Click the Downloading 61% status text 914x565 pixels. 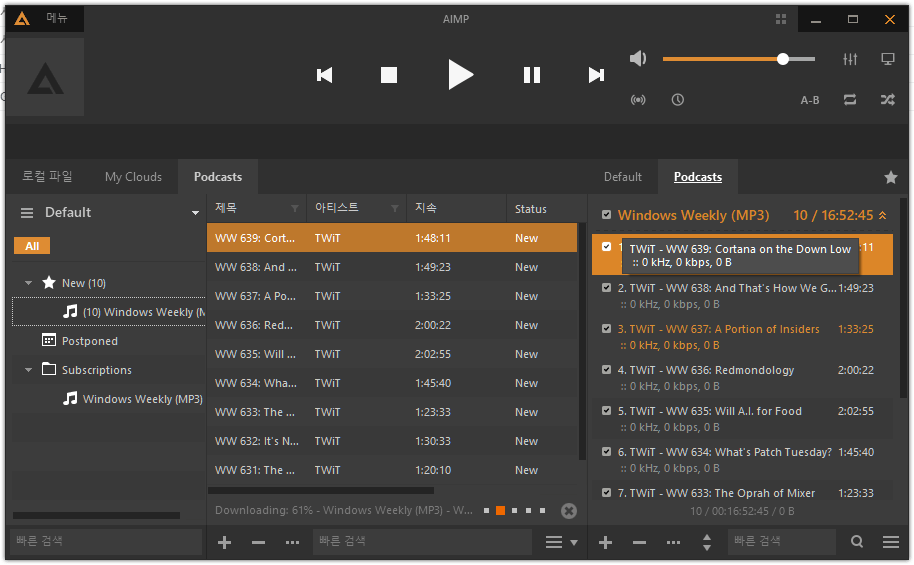pos(344,510)
